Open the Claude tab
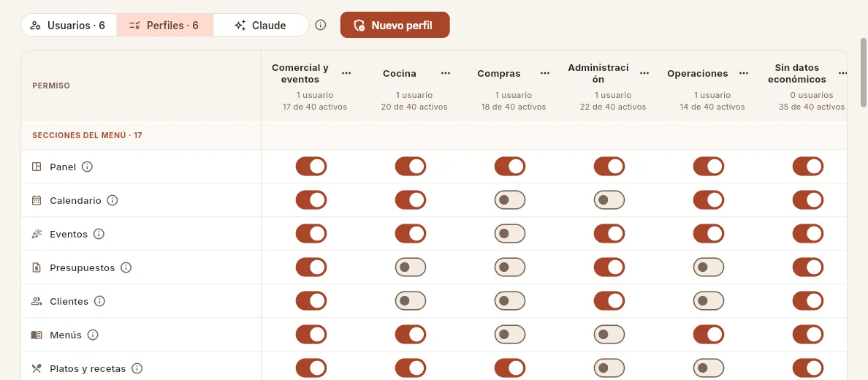 click(x=261, y=25)
